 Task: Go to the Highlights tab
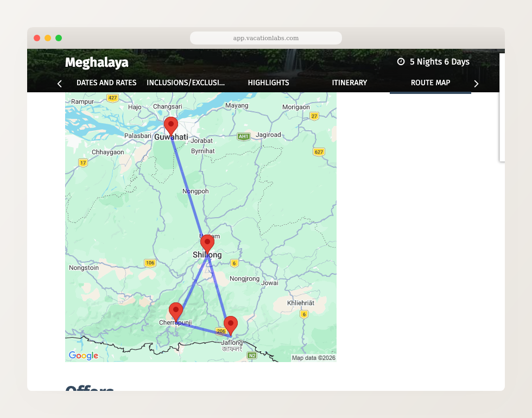pyautogui.click(x=268, y=83)
